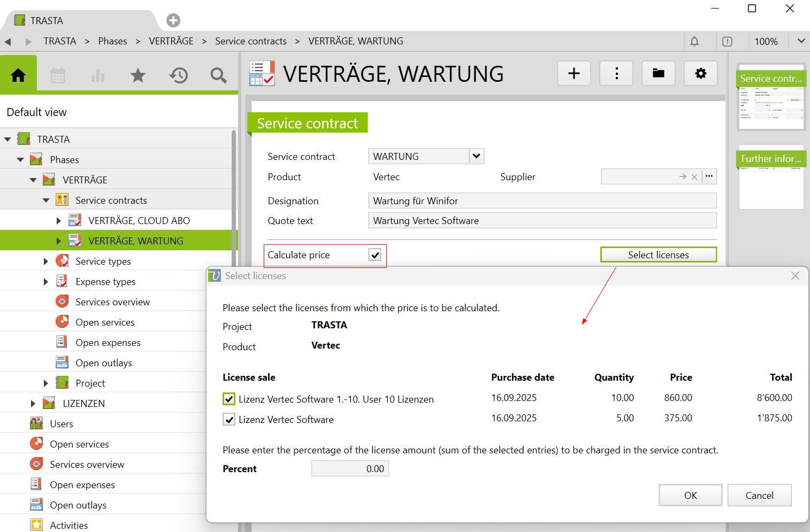Select VERTRÄGE, CLOUD ABO in tree
The image size is (810, 532).
tap(139, 221)
